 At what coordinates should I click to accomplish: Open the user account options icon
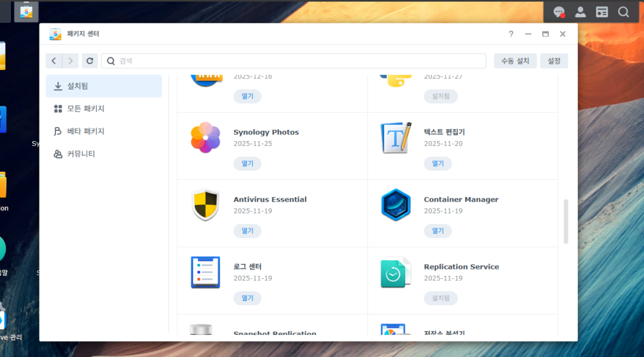pos(580,12)
